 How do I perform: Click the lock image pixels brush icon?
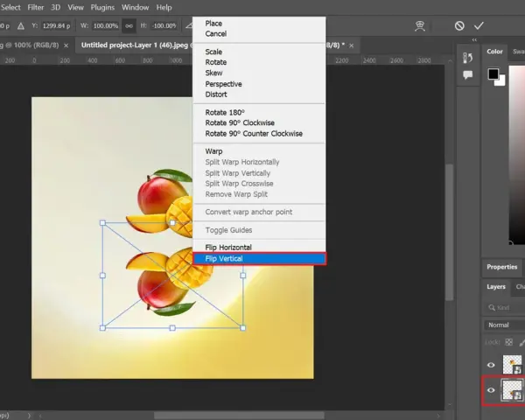pyautogui.click(x=522, y=342)
